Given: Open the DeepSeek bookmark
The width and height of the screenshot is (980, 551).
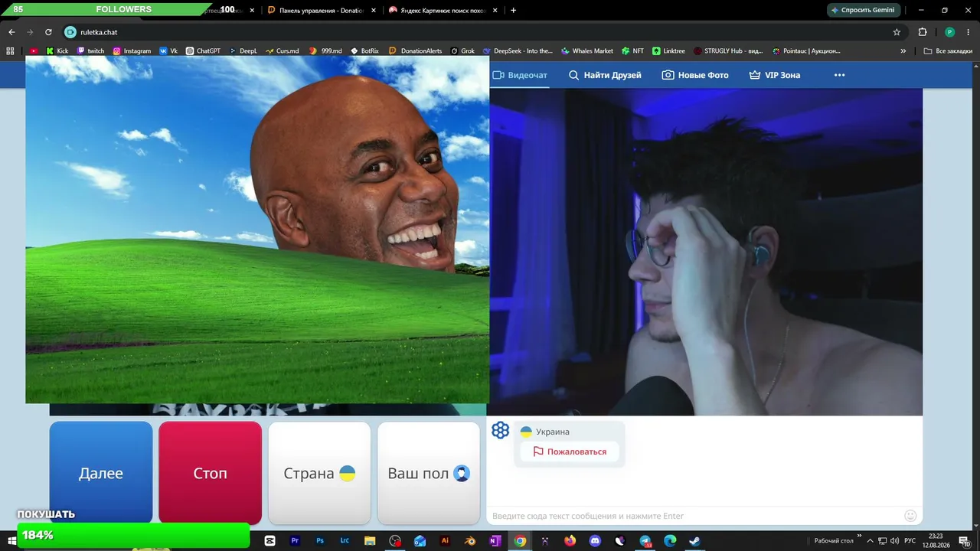Looking at the screenshot, I should click(x=518, y=51).
